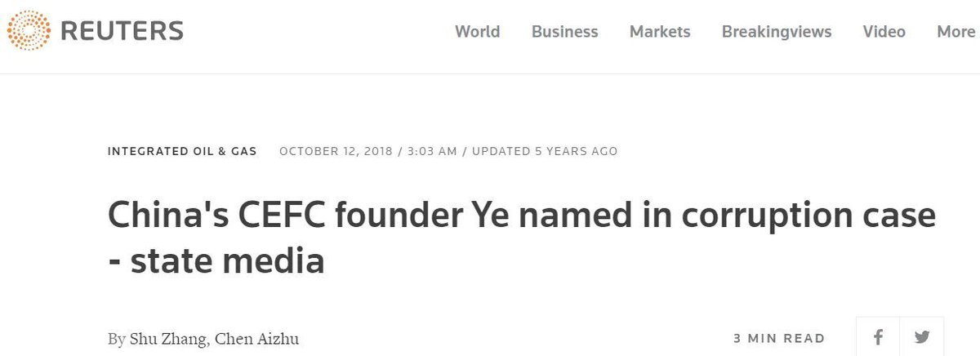
Task: Click the CEFC founder Ye headline
Action: (x=521, y=216)
